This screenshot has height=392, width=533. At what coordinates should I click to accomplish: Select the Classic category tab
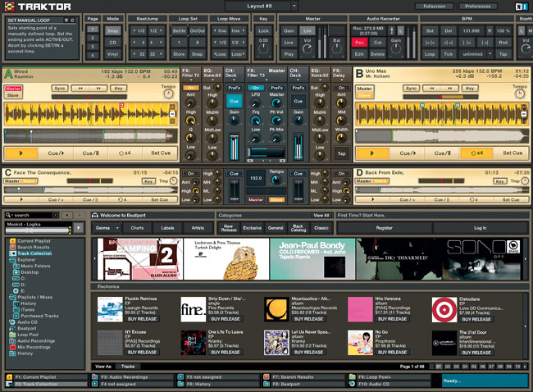point(321,228)
